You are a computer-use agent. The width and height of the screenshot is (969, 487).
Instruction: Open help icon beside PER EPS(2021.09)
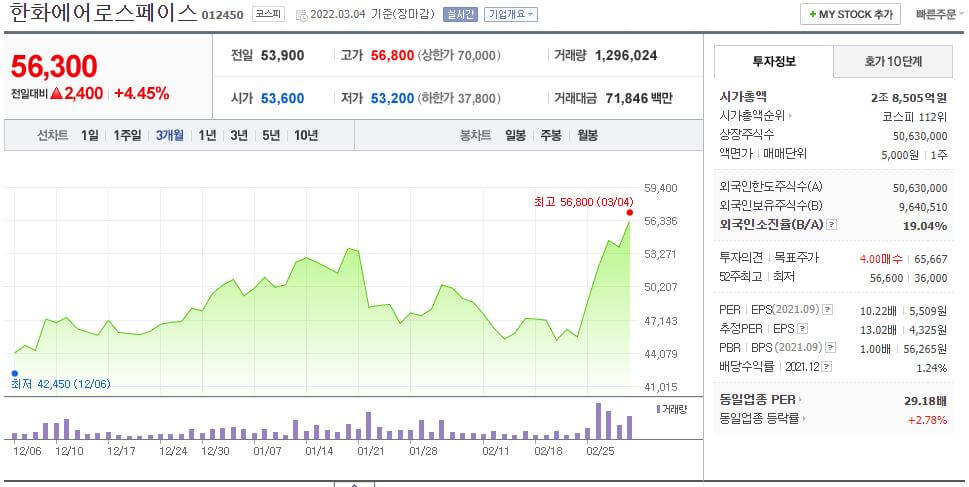coord(827,310)
